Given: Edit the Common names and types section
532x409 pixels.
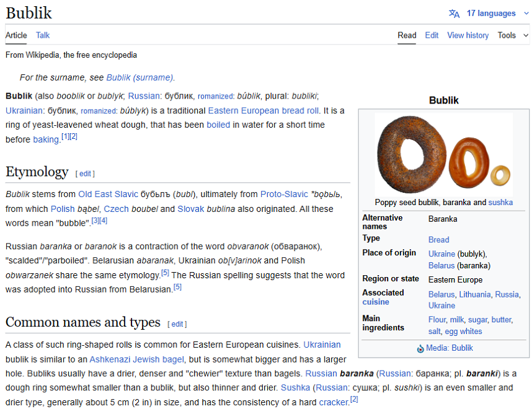Looking at the screenshot, I should point(177,324).
